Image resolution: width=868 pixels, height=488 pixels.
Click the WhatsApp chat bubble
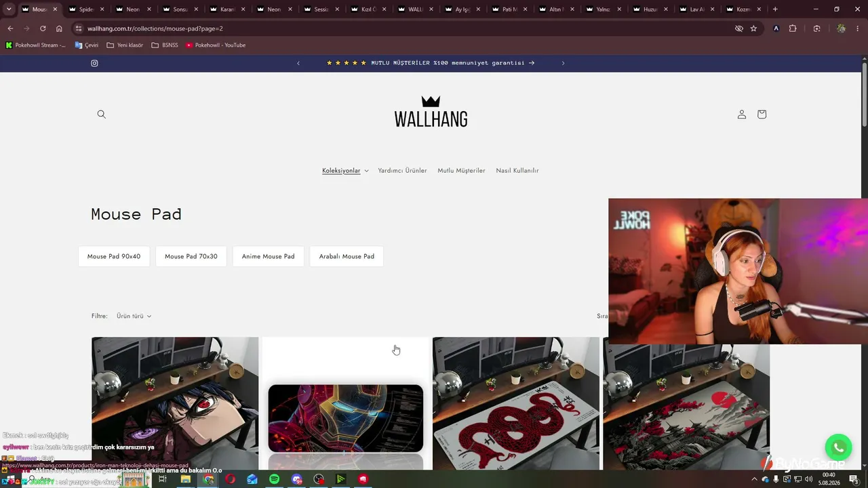(x=838, y=447)
